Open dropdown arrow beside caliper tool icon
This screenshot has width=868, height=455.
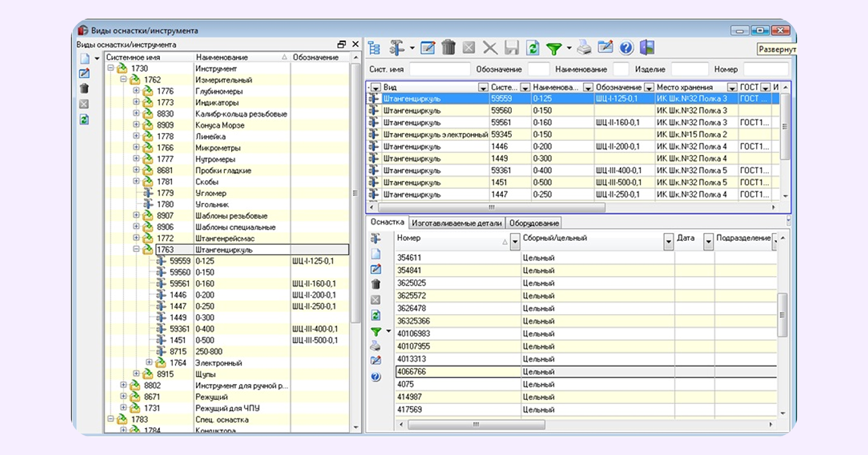pos(412,49)
